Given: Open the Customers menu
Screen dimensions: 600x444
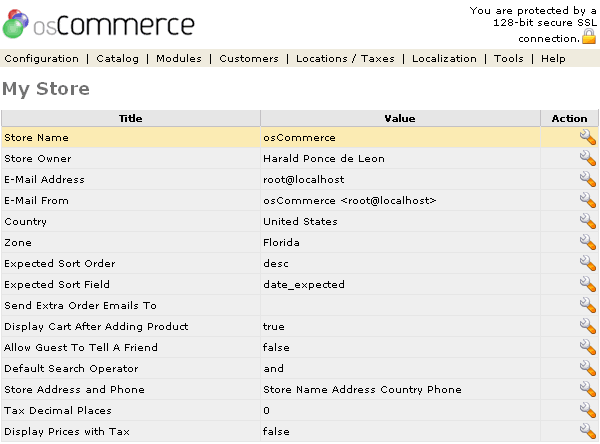Looking at the screenshot, I should click(x=249, y=59).
